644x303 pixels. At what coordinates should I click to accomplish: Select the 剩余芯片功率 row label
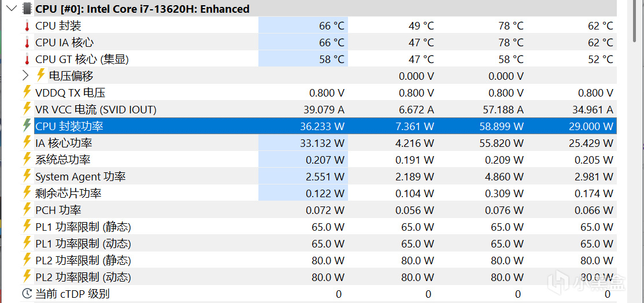point(68,193)
